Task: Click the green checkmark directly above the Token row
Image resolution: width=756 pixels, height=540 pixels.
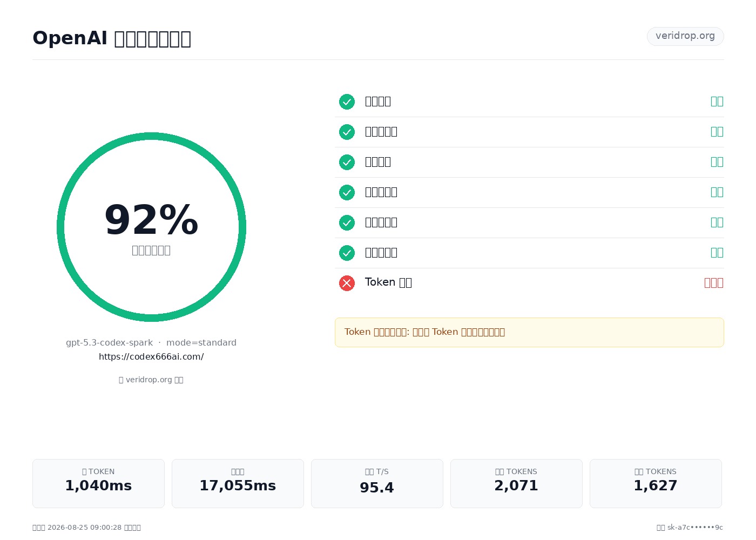Action: tap(347, 253)
